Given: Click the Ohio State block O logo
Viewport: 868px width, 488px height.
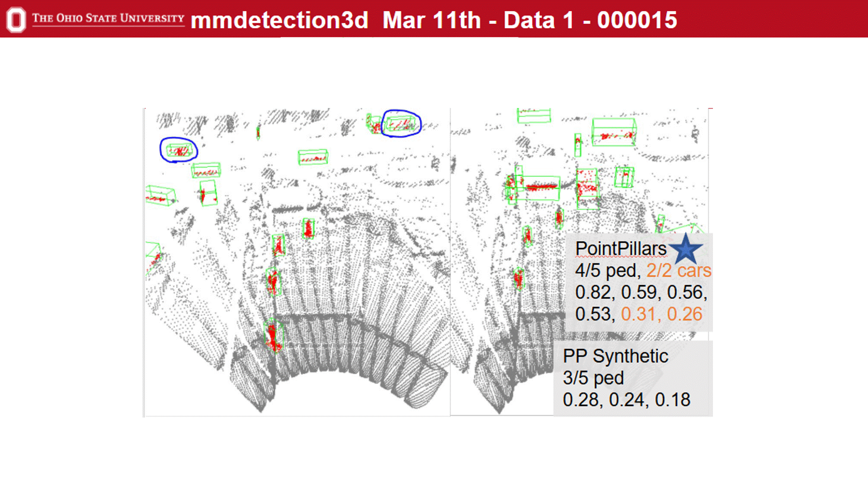Looking at the screenshot, I should tap(16, 19).
